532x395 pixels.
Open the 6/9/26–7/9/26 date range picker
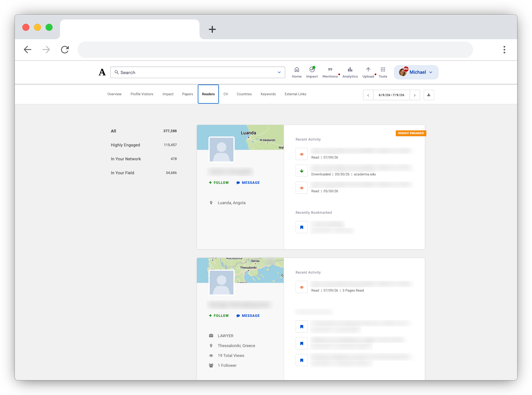(x=391, y=95)
